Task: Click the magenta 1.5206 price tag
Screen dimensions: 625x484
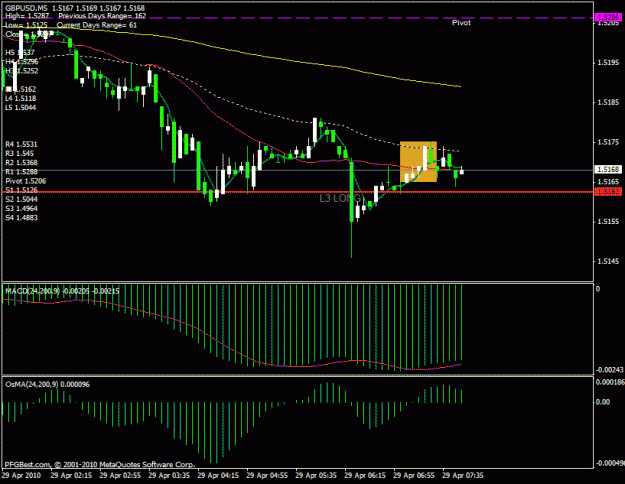Action: coord(607,17)
